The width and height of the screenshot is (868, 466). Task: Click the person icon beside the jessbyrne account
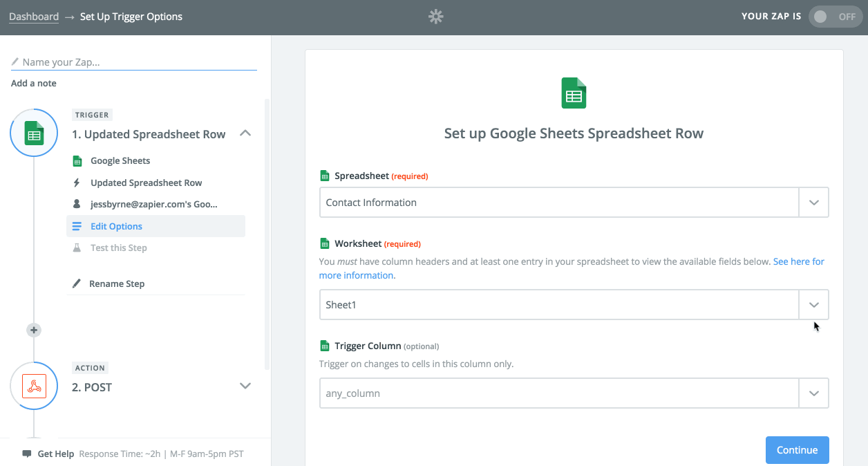point(77,204)
